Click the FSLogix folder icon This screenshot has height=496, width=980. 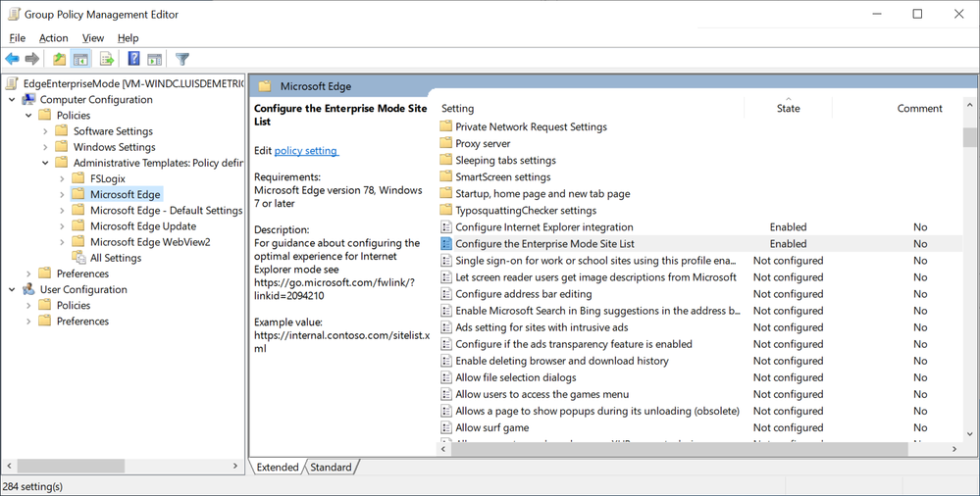(78, 178)
